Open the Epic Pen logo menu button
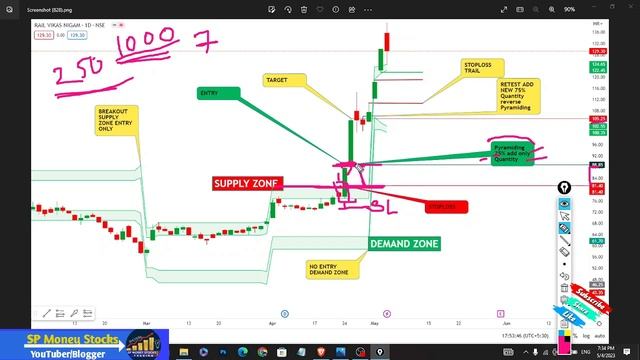 (x=564, y=188)
